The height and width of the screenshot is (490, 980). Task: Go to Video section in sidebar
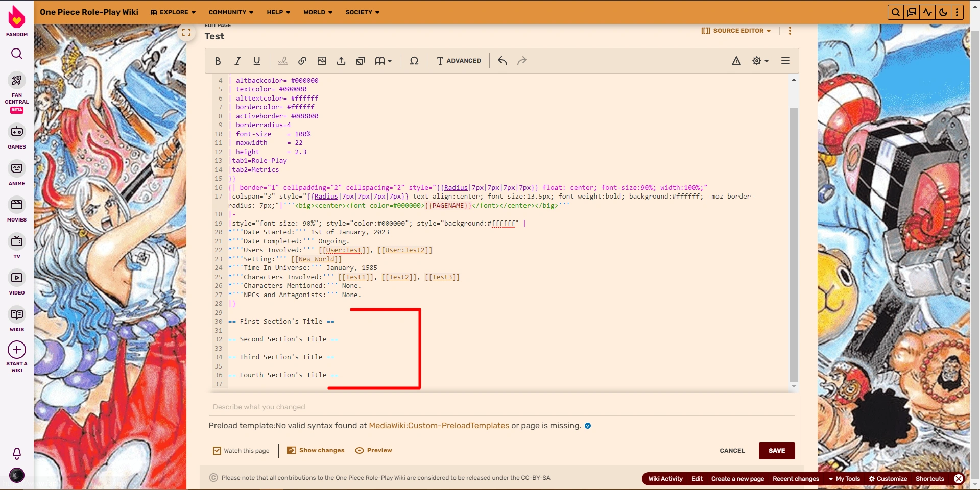click(x=17, y=282)
